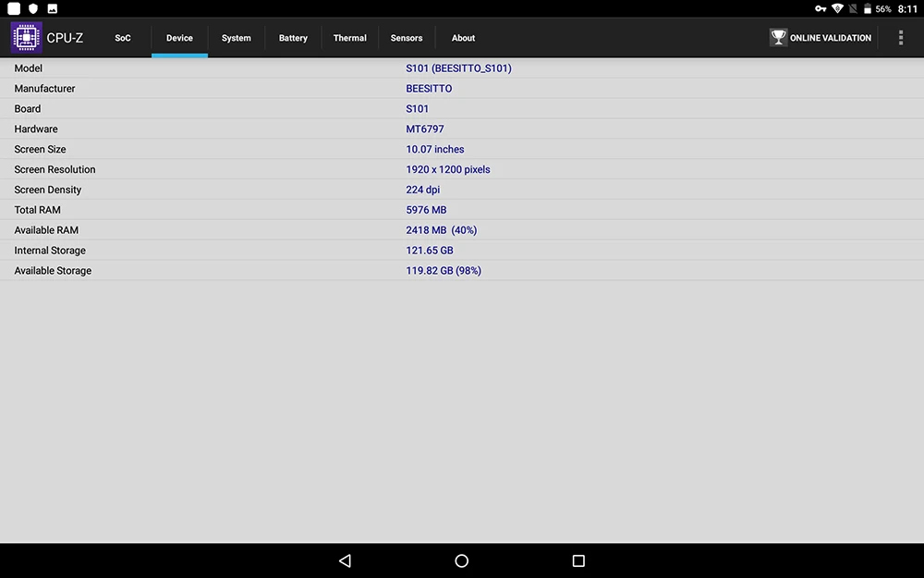Tap the Android home circle button

click(461, 560)
